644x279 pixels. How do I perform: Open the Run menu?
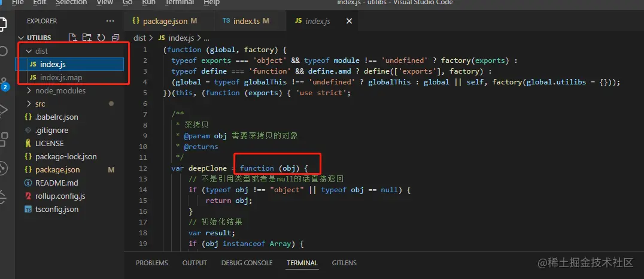[148, 2]
